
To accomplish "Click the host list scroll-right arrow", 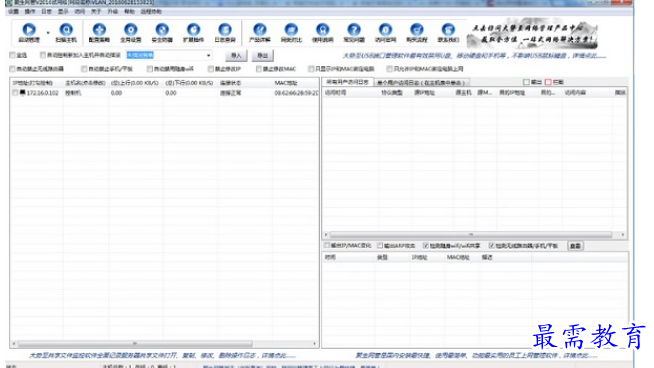I will pos(314,344).
